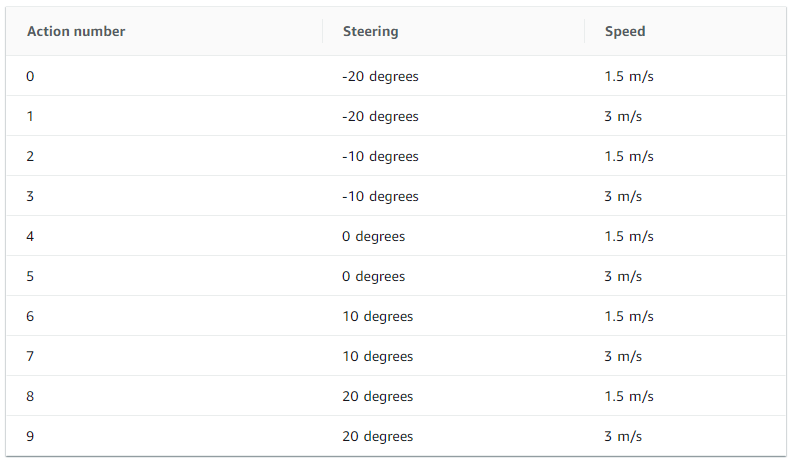Select the action number 2 cell
The image size is (793, 460).
30,156
